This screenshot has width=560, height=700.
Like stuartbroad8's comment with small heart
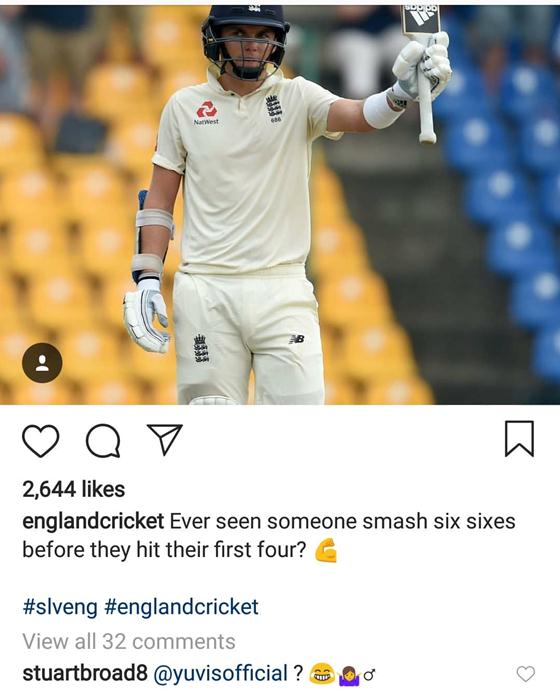coord(526,674)
